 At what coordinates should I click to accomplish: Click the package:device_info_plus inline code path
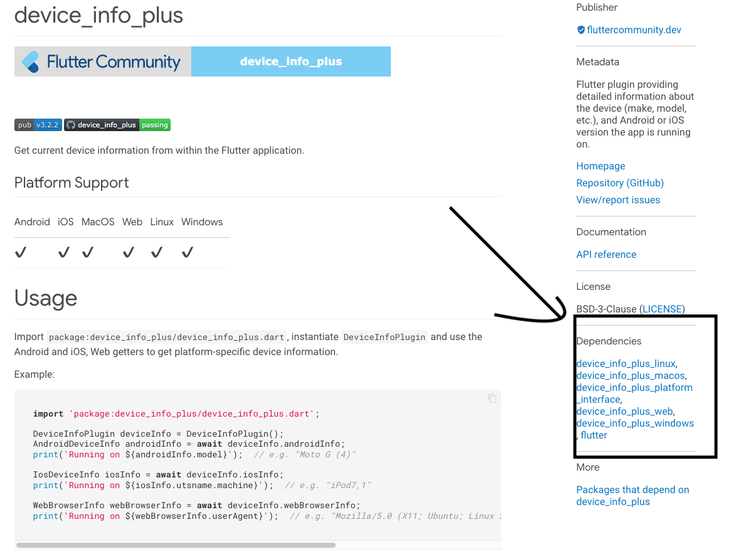pos(167,337)
